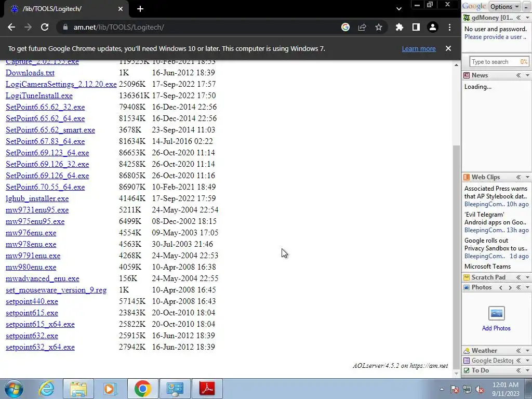The width and height of the screenshot is (532, 399).
Task: Click the Google account icon in address bar
Action: coord(345,27)
